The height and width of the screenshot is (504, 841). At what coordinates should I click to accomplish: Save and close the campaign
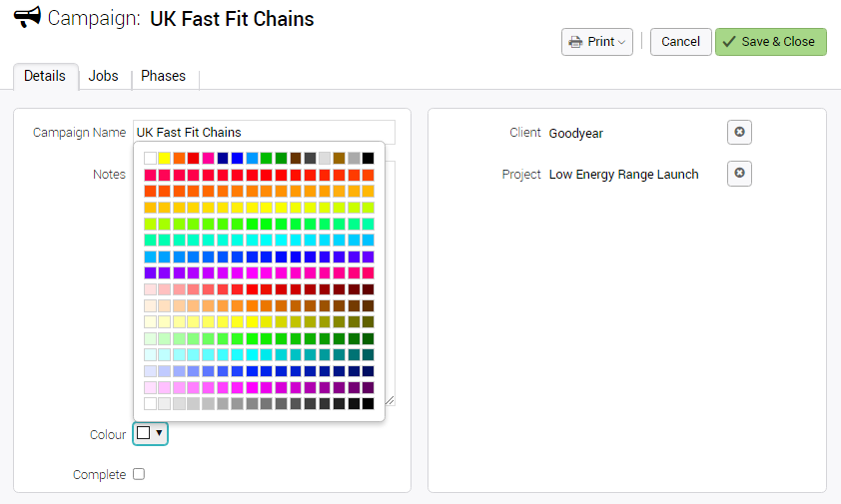(x=771, y=42)
